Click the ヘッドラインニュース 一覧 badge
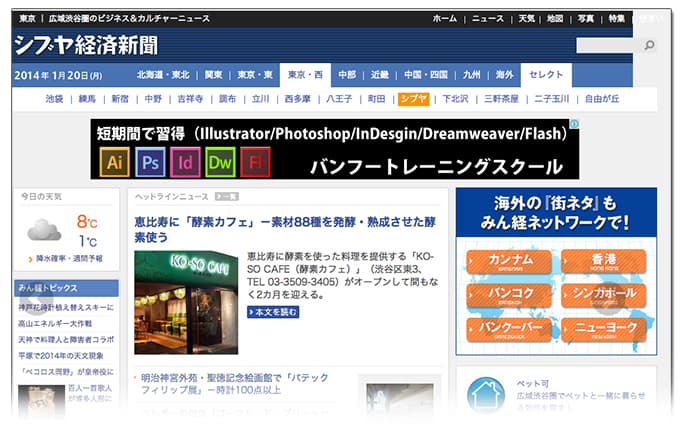This screenshot has width=690, height=444. coord(227,197)
